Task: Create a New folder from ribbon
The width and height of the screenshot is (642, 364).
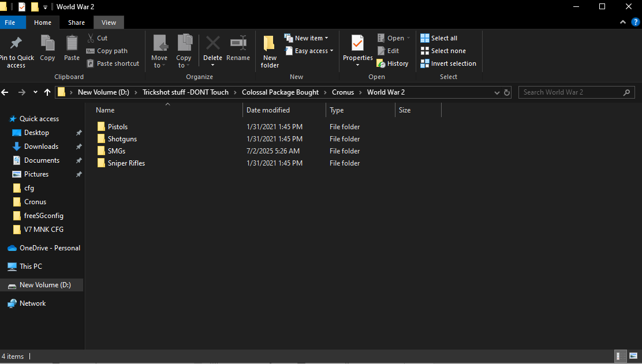Action: 270,51
